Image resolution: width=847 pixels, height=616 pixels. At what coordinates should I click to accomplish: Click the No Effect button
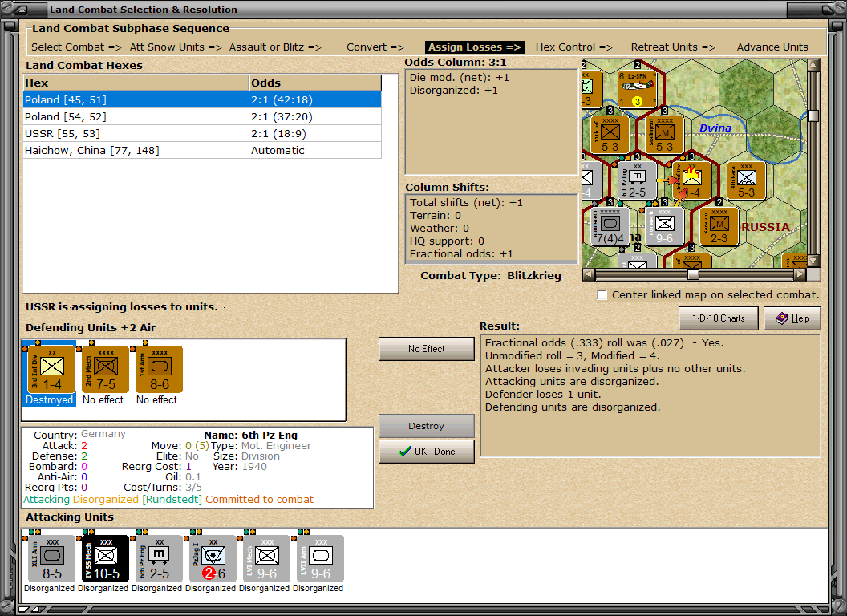pyautogui.click(x=426, y=349)
